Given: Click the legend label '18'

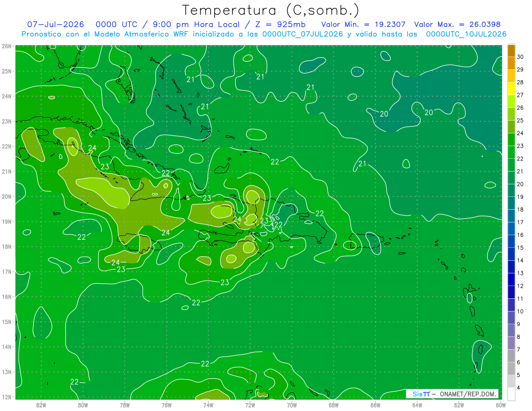Looking at the screenshot, I should 520,209.
